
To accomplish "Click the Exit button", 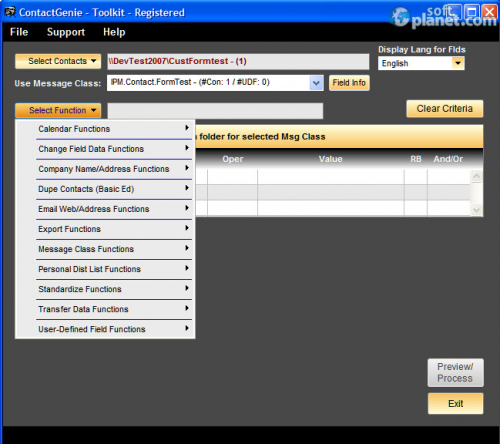I will click(x=455, y=404).
